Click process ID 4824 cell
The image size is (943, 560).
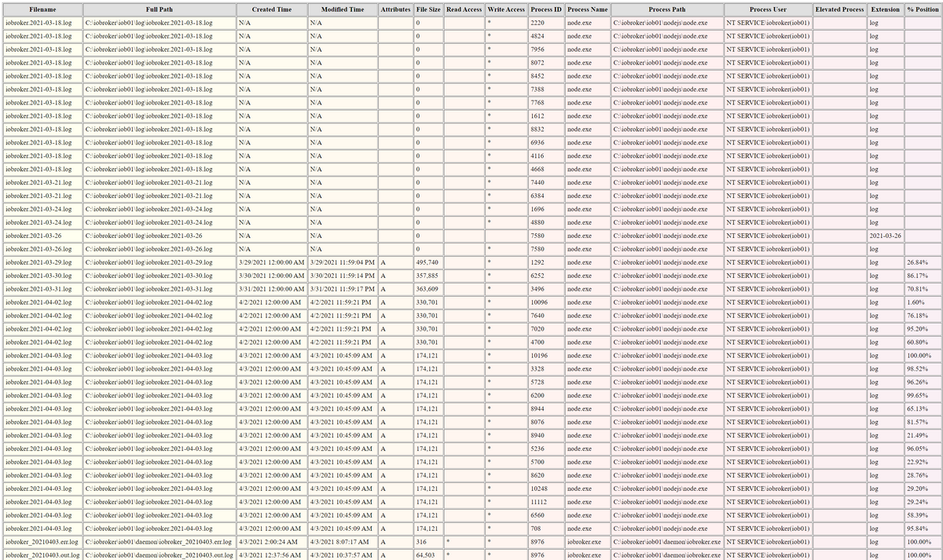(546, 36)
